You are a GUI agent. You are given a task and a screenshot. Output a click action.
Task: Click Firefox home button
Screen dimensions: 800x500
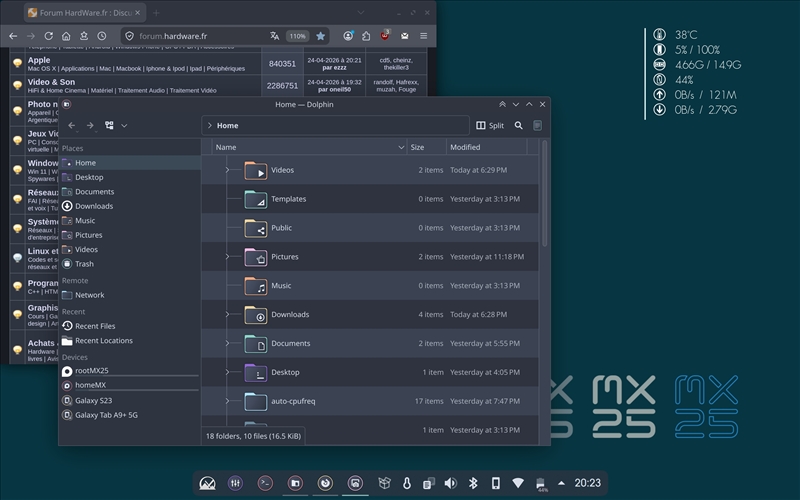tap(66, 36)
